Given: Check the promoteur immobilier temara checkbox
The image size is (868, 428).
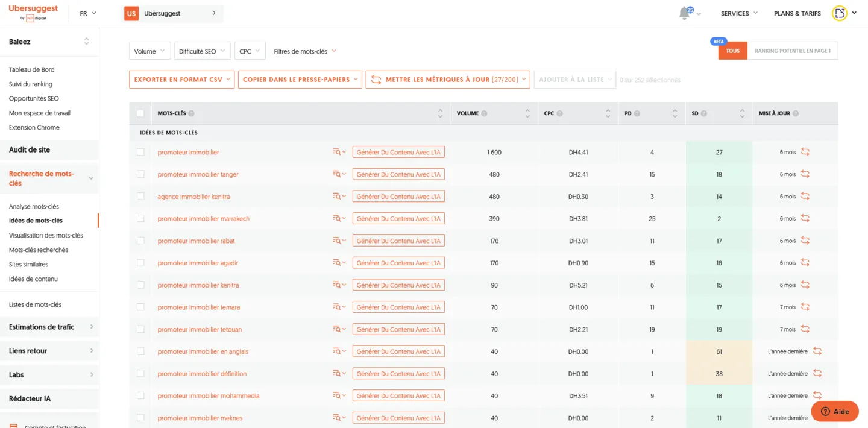Looking at the screenshot, I should [x=140, y=307].
